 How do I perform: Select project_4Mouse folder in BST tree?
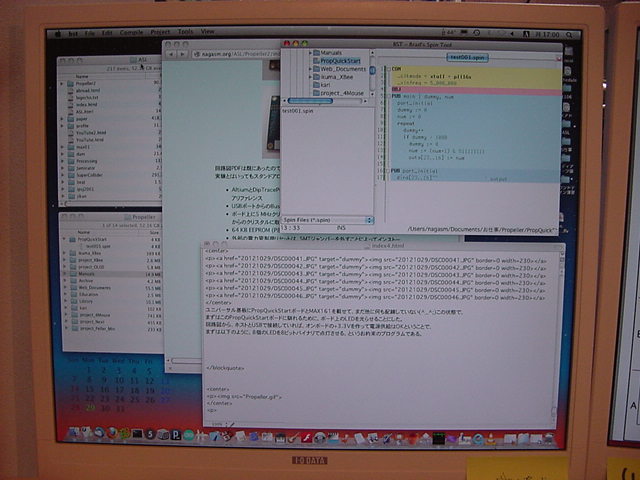(338, 93)
